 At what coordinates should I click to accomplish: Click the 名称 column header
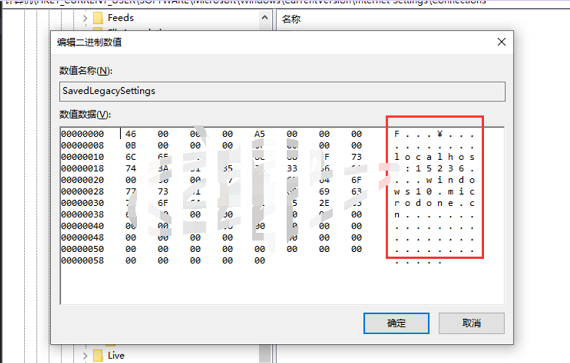291,19
